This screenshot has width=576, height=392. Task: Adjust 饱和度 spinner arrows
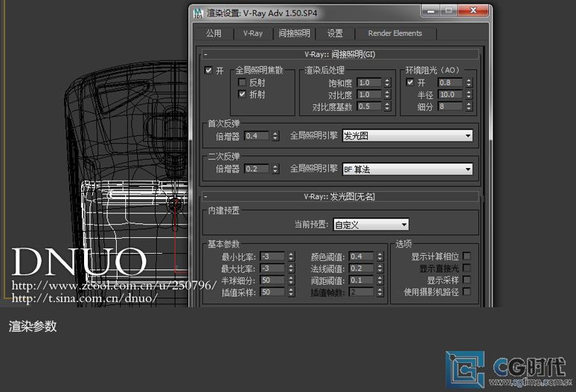(x=387, y=83)
